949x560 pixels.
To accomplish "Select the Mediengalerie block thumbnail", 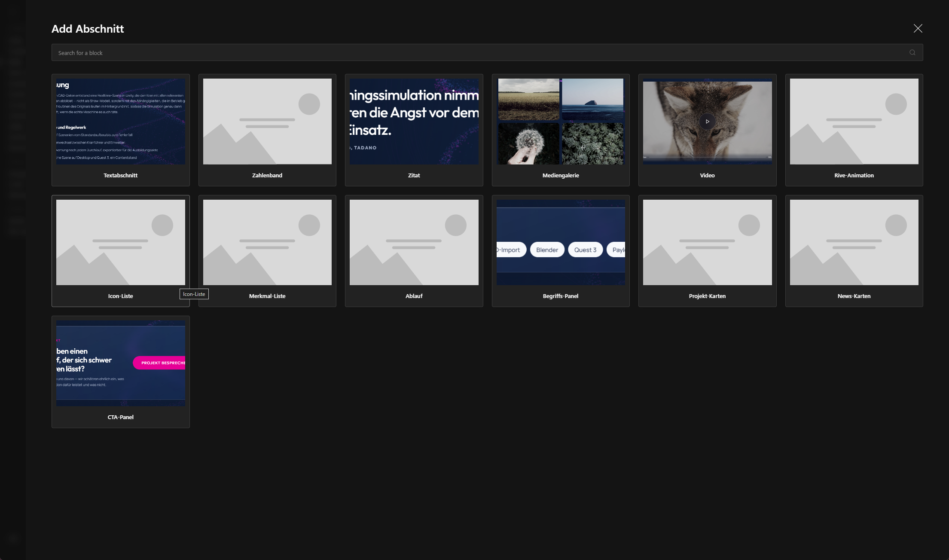I will [x=561, y=122].
